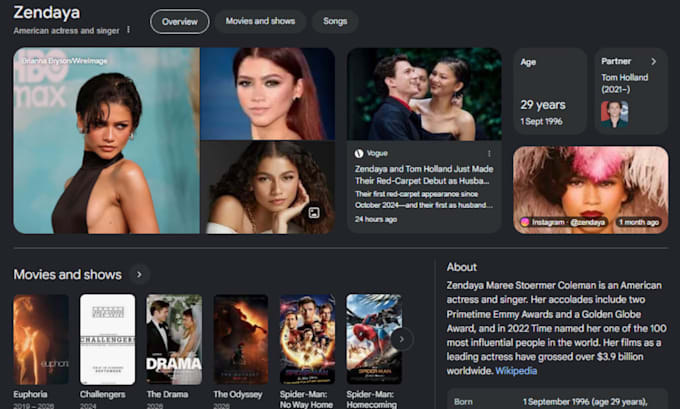Open the Wikipedia link in About
The height and width of the screenshot is (409, 680).
pyautogui.click(x=516, y=371)
